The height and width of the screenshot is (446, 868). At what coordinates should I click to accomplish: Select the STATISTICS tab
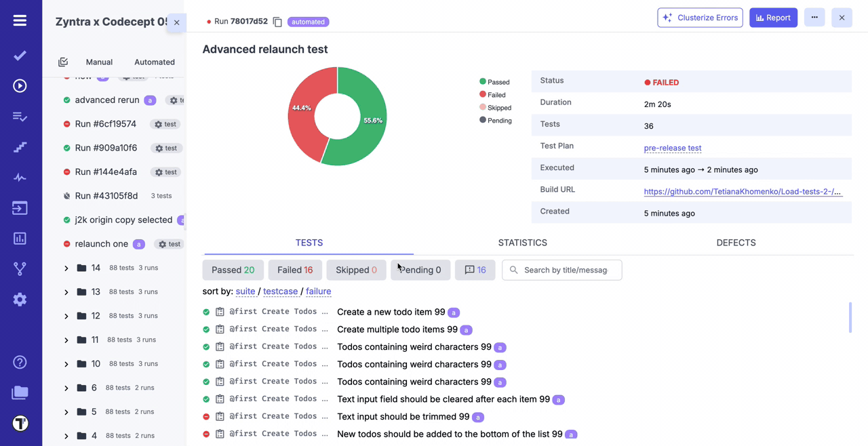tap(522, 243)
